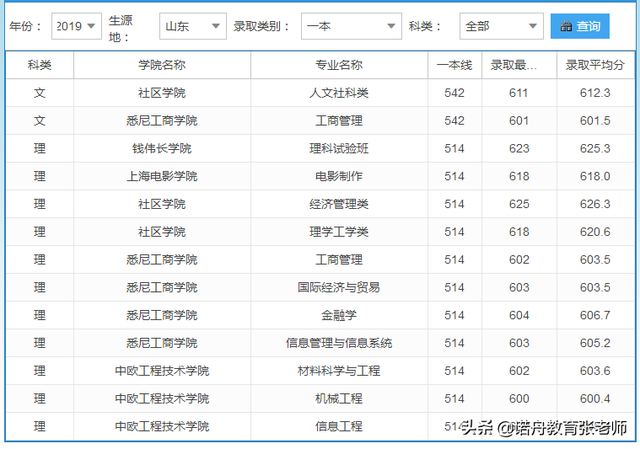Screen dimensions: 640x449
Task: Select the 上海电影学院 cell
Action: (162, 176)
